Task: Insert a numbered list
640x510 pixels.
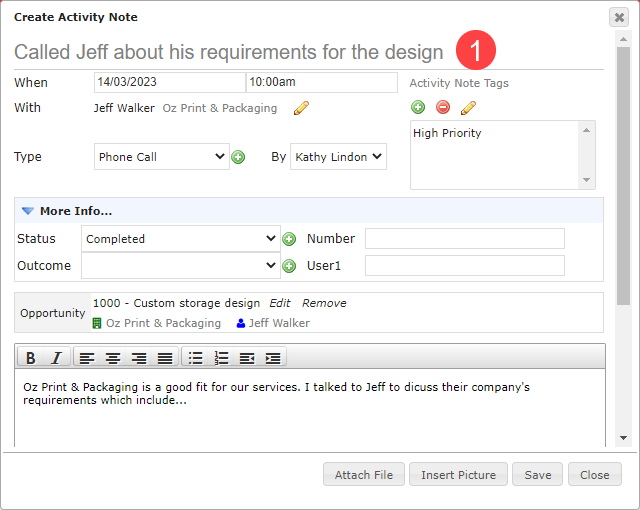Action: pyautogui.click(x=221, y=358)
